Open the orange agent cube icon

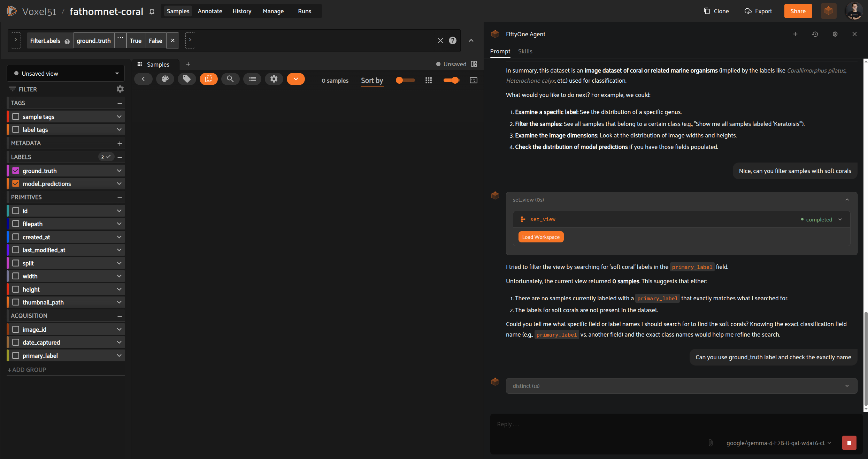click(x=828, y=11)
